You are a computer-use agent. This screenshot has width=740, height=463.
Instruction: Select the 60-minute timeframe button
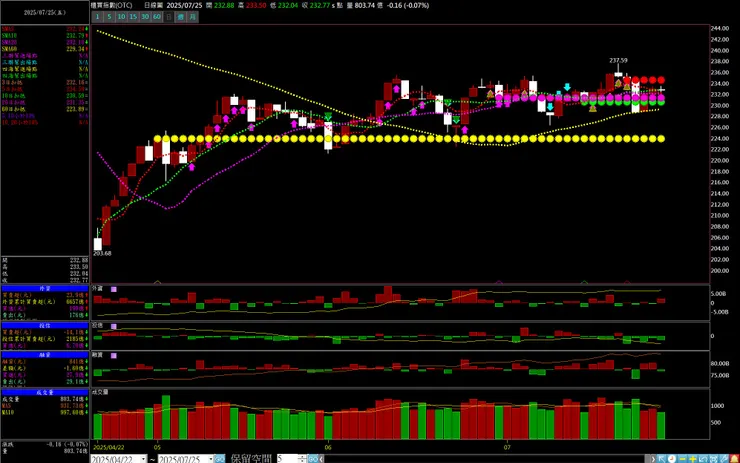point(157,17)
